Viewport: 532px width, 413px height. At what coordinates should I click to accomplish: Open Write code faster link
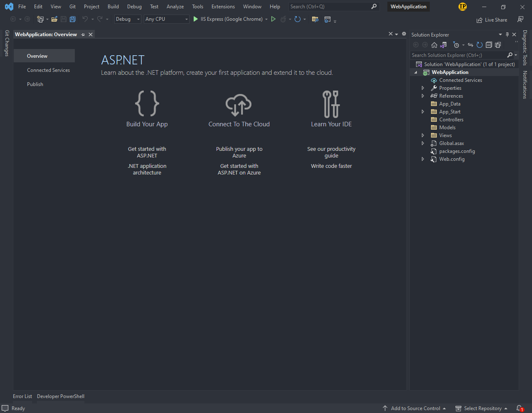coord(331,166)
